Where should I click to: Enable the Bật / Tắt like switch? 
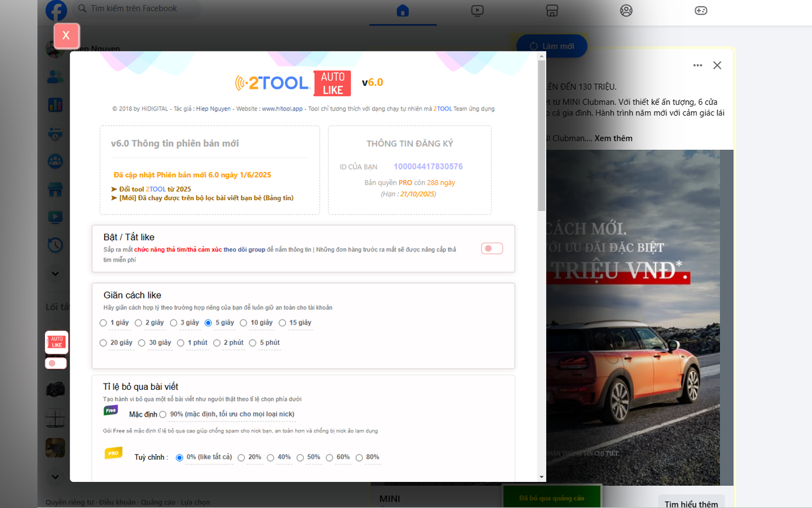492,248
